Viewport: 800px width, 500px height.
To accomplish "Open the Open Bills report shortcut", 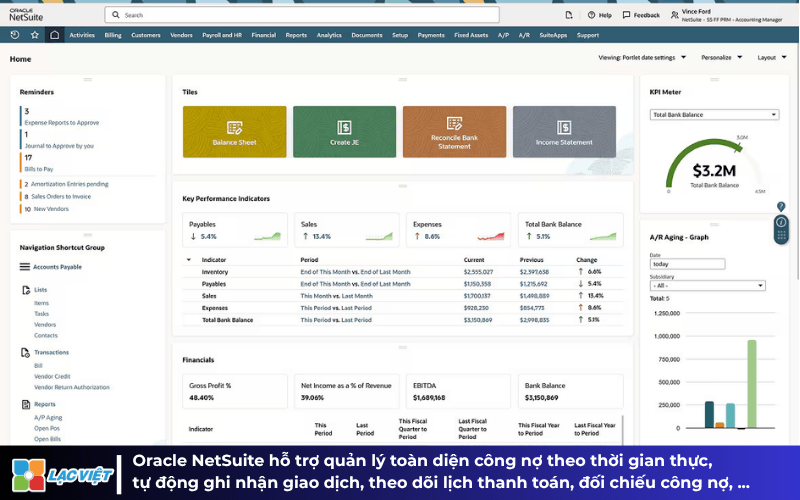I will (47, 439).
